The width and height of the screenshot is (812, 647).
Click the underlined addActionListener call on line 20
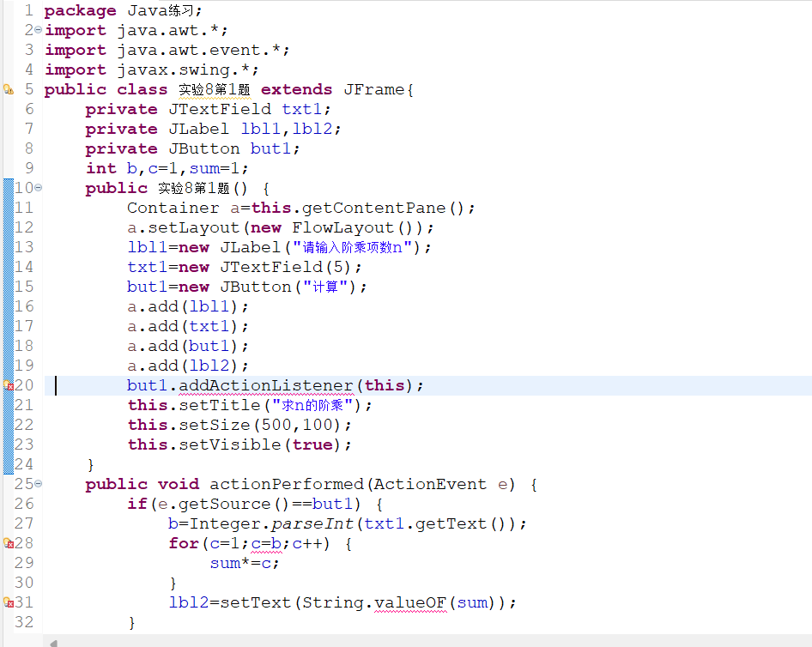tap(266, 385)
